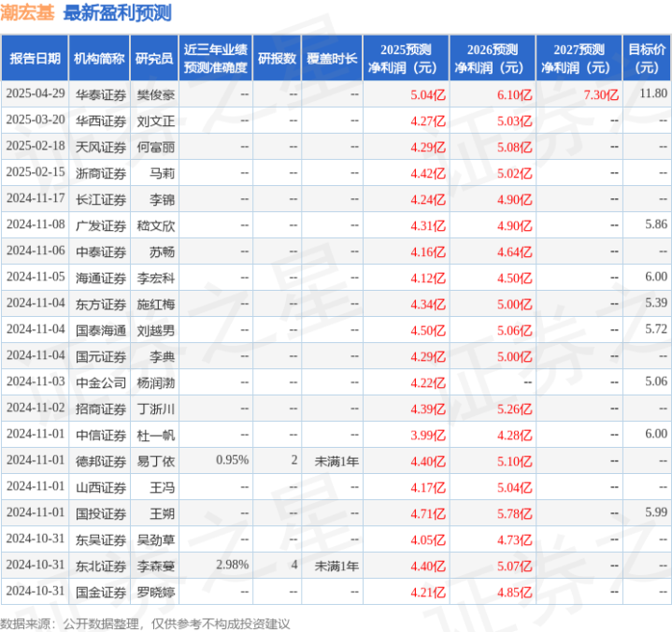The width and height of the screenshot is (672, 632).
Task: Select 东吴证券 institution cell
Action: click(101, 539)
